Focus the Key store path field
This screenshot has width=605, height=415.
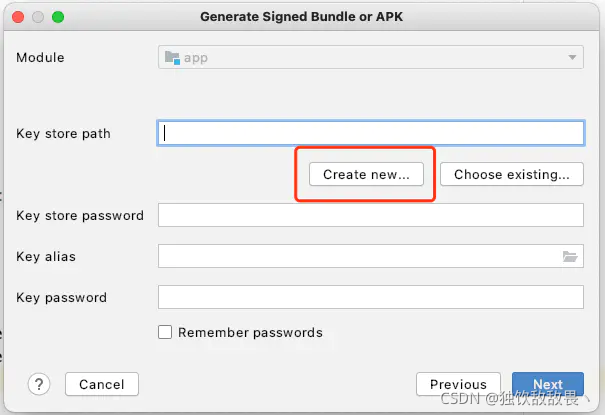pyautogui.click(x=371, y=133)
